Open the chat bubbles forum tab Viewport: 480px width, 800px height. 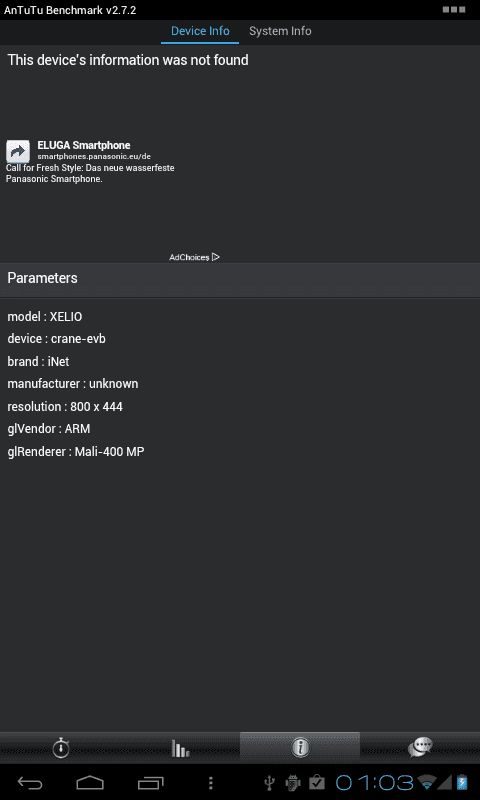tap(420, 748)
